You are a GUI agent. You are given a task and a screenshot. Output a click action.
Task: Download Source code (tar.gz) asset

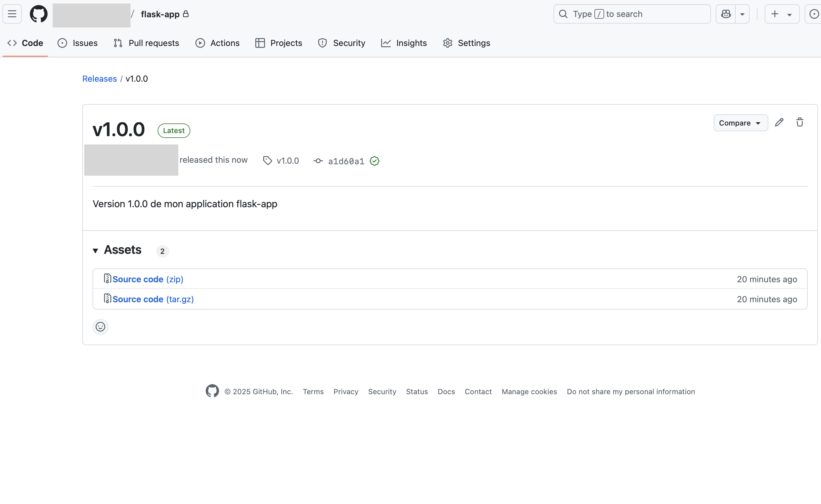[x=153, y=299]
